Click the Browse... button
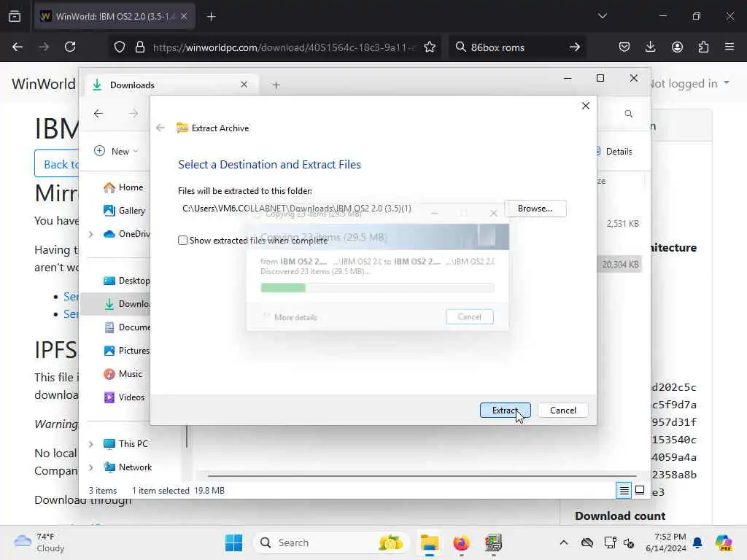Screen dimensions: 747x560 535,209
